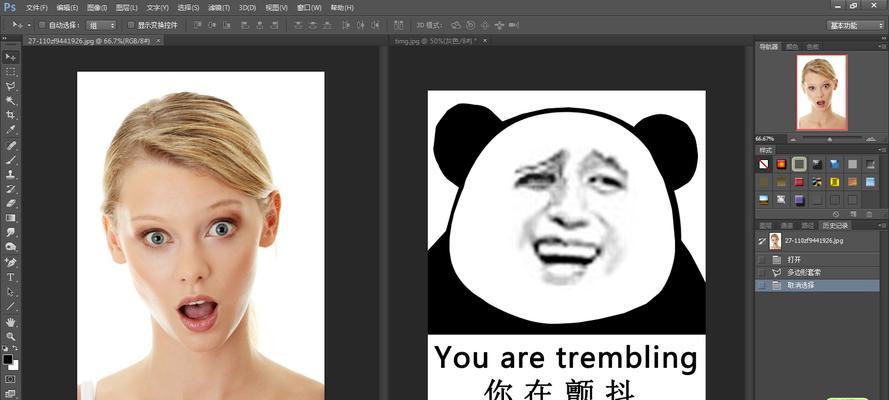
Task: Toggle history brush source box for 多边形套索
Action: tap(761, 273)
